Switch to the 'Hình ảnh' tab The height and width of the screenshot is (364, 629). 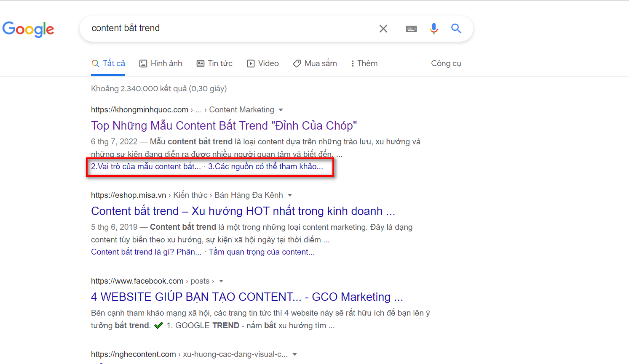pyautogui.click(x=161, y=64)
